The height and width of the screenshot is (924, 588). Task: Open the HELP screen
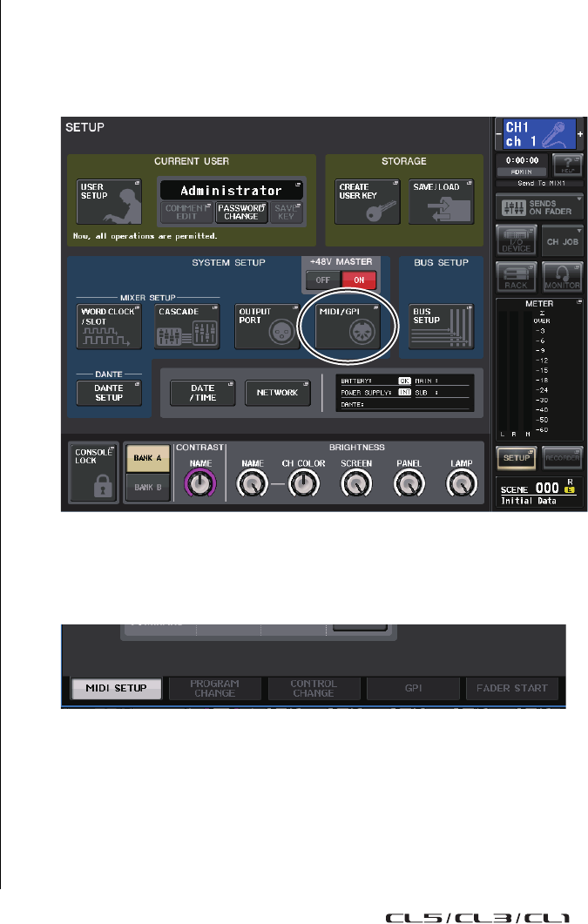567,165
